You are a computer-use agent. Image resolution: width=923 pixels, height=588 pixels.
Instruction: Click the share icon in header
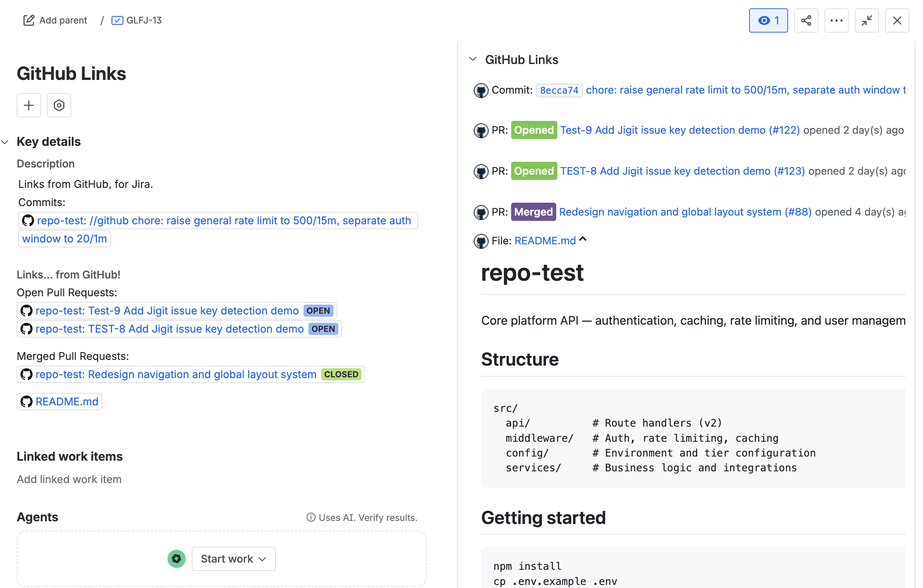coord(806,20)
